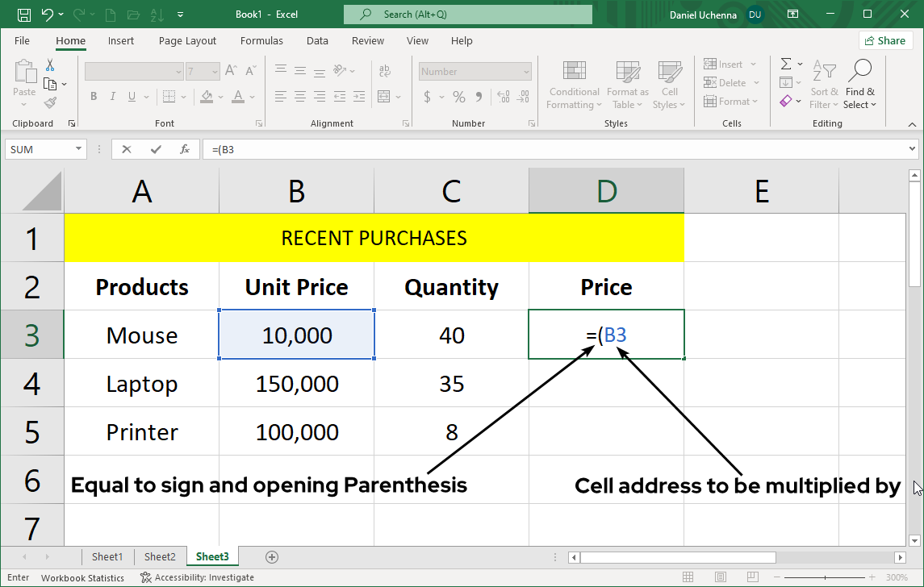Apply the Percent Style format

[457, 95]
